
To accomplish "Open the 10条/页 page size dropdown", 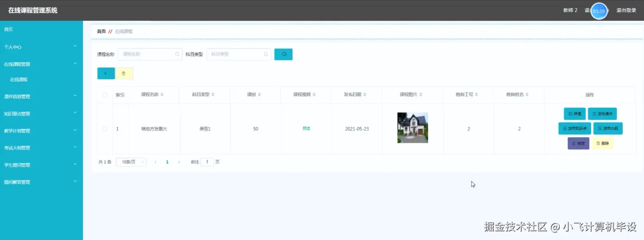I will [x=131, y=162].
